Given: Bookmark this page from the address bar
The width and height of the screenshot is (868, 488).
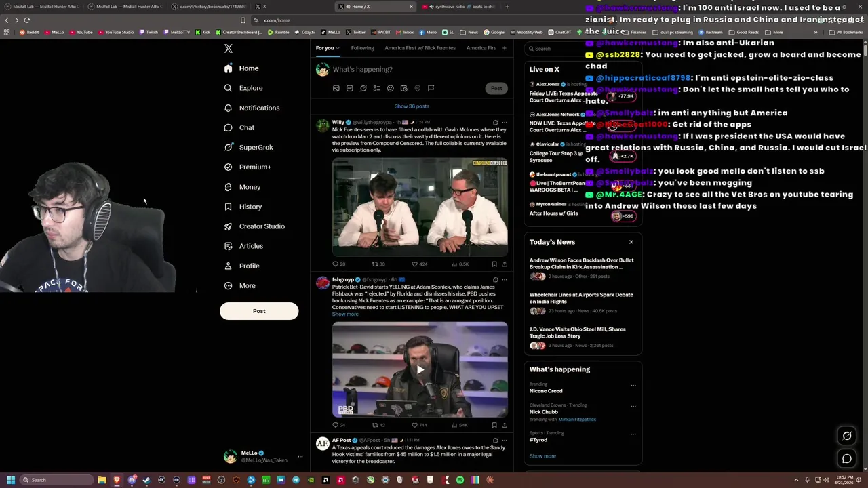Looking at the screenshot, I should tap(243, 20).
